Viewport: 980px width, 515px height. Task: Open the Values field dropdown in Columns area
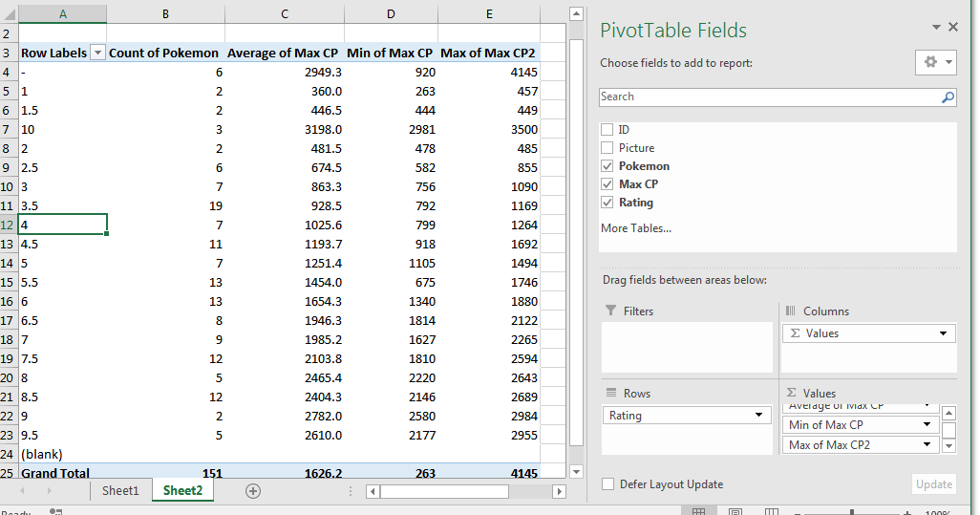(x=943, y=333)
